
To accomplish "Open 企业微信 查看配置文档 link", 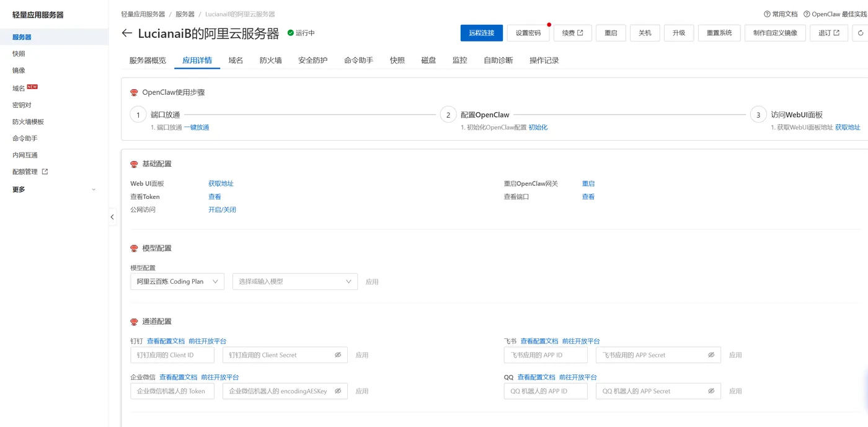I will [178, 377].
